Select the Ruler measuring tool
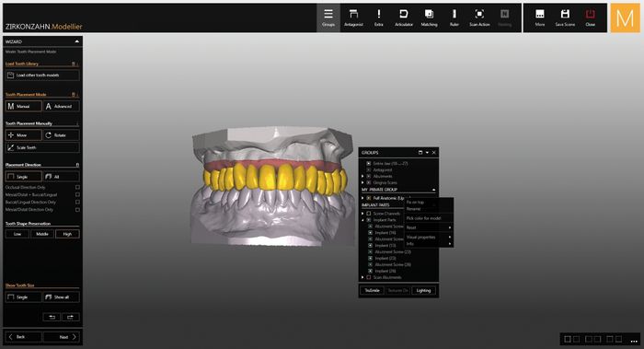644x349 pixels. pyautogui.click(x=454, y=18)
